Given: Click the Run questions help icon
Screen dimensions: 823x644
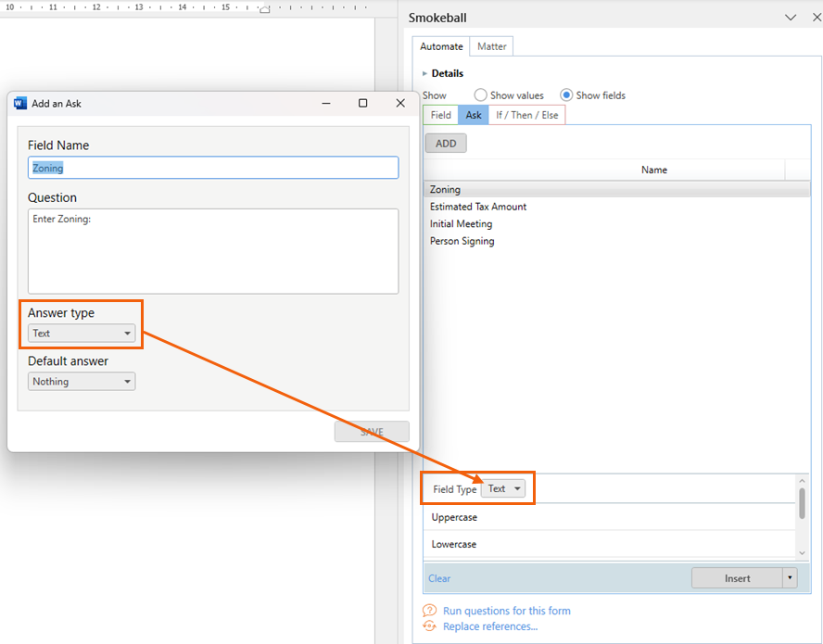Looking at the screenshot, I should tap(429, 611).
